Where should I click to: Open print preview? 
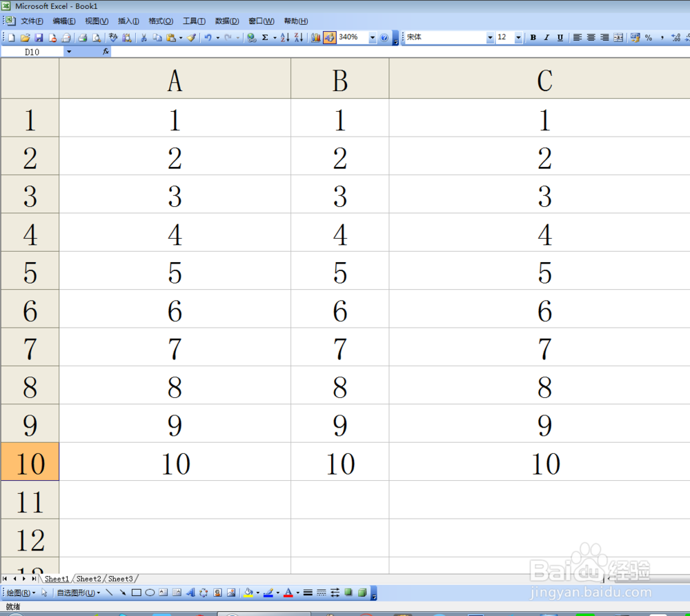point(97,38)
